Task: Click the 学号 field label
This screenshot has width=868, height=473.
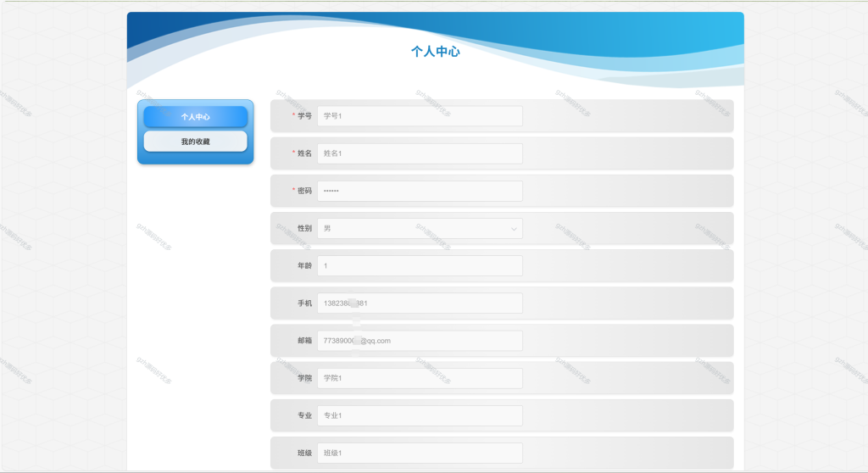Action: pos(304,116)
